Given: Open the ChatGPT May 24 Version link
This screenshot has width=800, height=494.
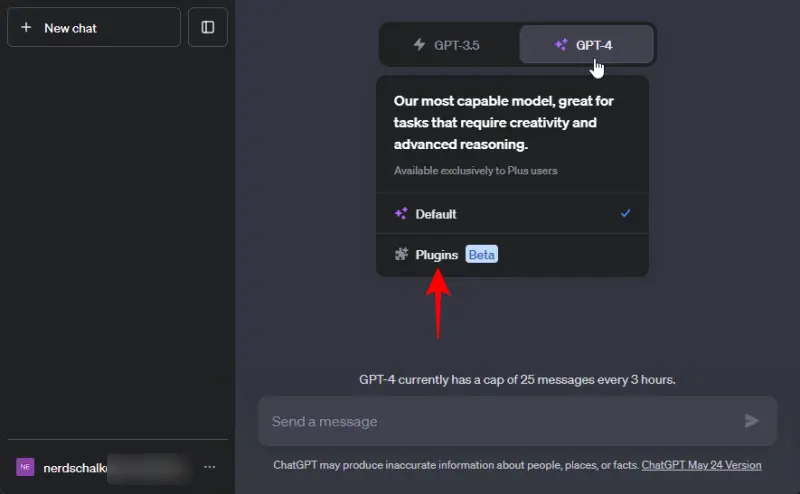Looking at the screenshot, I should (x=701, y=465).
